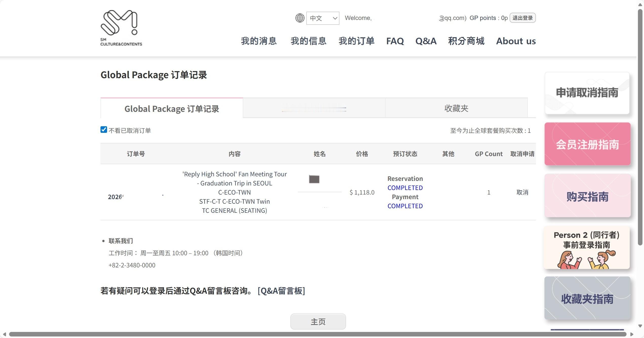This screenshot has width=644, height=338.
Task: Open the [Q&A留言板] link
Action: (281, 291)
